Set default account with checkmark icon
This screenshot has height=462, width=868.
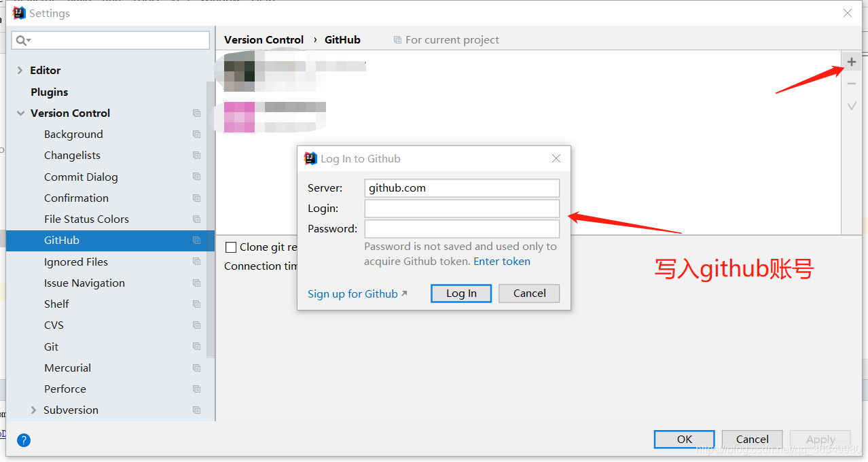coord(852,106)
